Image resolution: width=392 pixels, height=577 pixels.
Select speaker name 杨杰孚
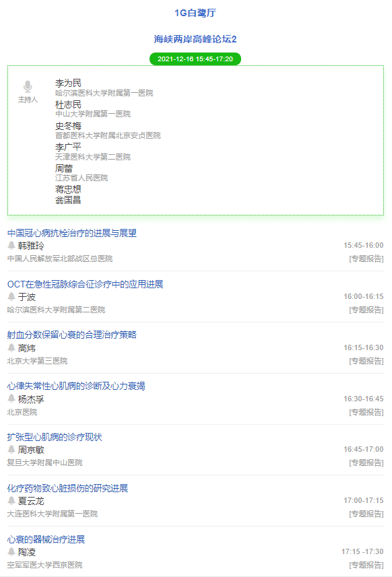click(31, 399)
